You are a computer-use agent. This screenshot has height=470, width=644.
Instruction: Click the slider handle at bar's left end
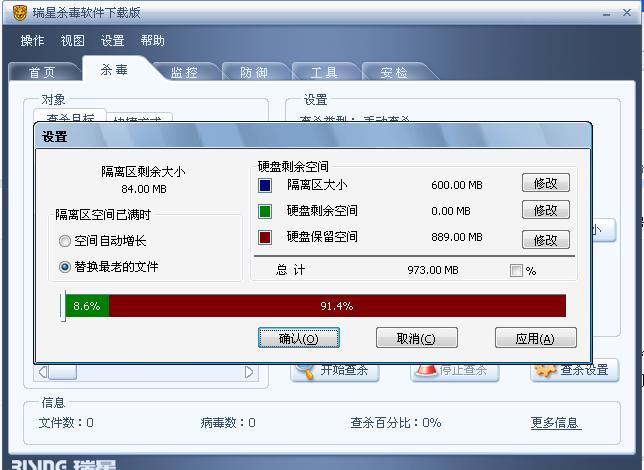[63, 306]
